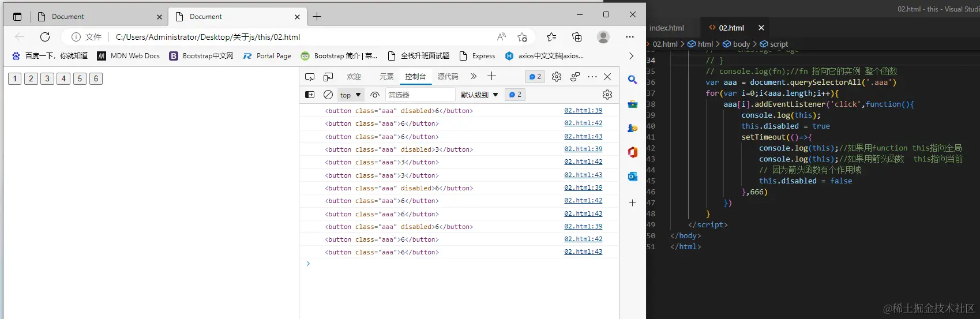
Task: Open a new browser tab
Action: [x=317, y=17]
